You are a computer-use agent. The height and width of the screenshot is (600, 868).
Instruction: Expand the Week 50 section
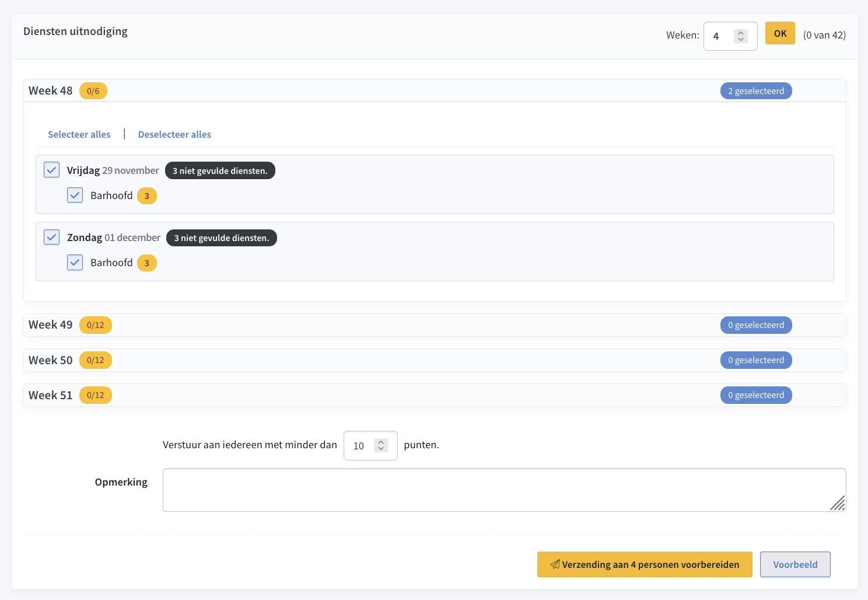tap(435, 360)
